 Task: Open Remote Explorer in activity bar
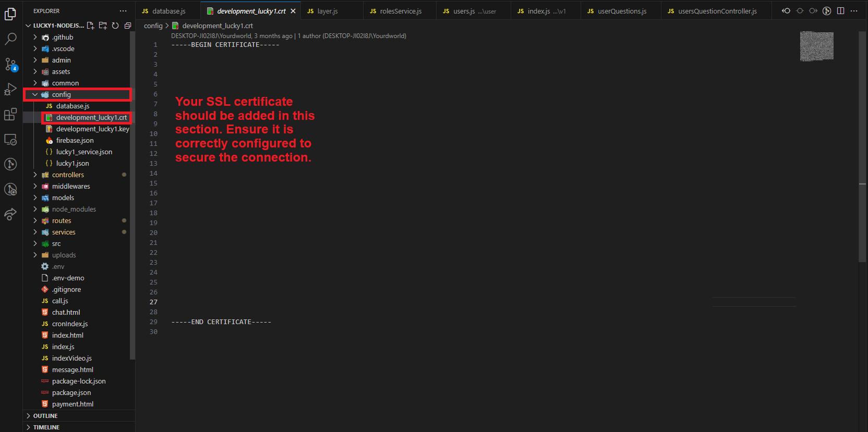[x=10, y=139]
